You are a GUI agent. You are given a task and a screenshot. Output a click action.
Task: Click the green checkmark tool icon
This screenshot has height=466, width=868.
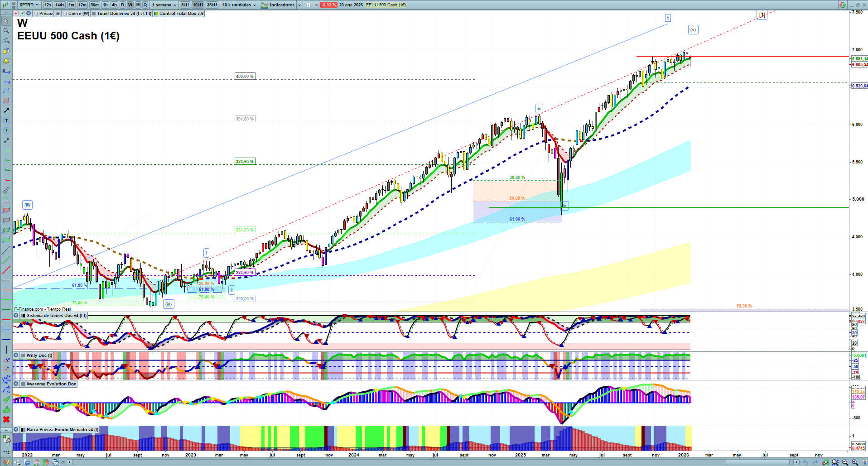click(6, 399)
